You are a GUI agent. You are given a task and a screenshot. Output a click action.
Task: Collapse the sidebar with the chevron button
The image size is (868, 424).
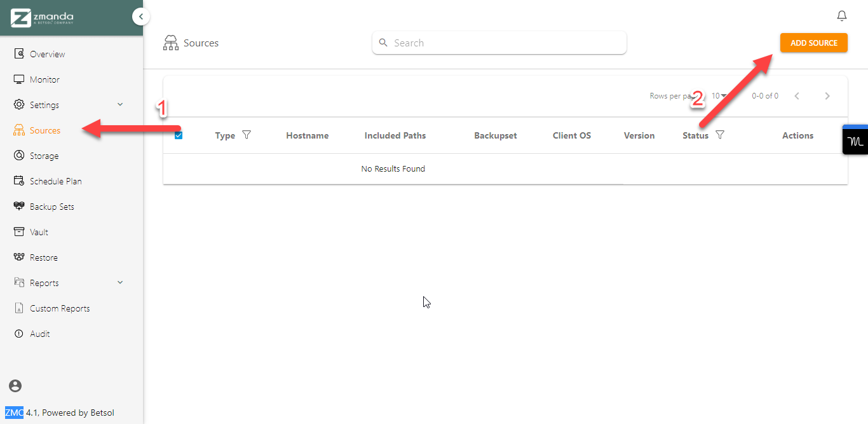coord(141,17)
